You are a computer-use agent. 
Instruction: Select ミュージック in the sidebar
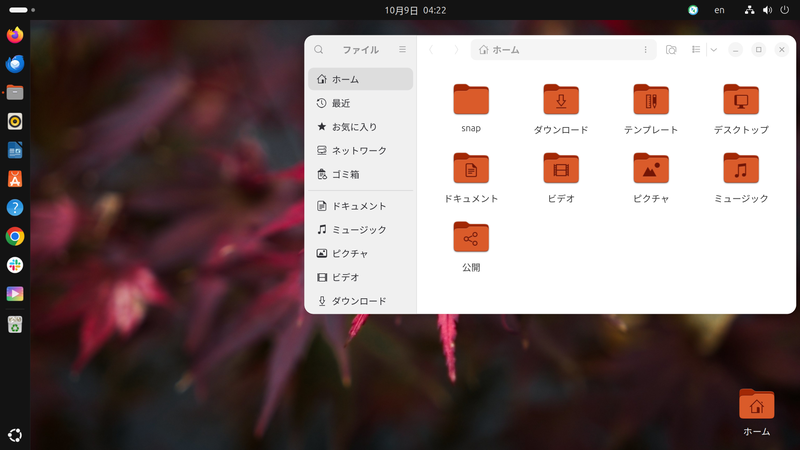360,230
